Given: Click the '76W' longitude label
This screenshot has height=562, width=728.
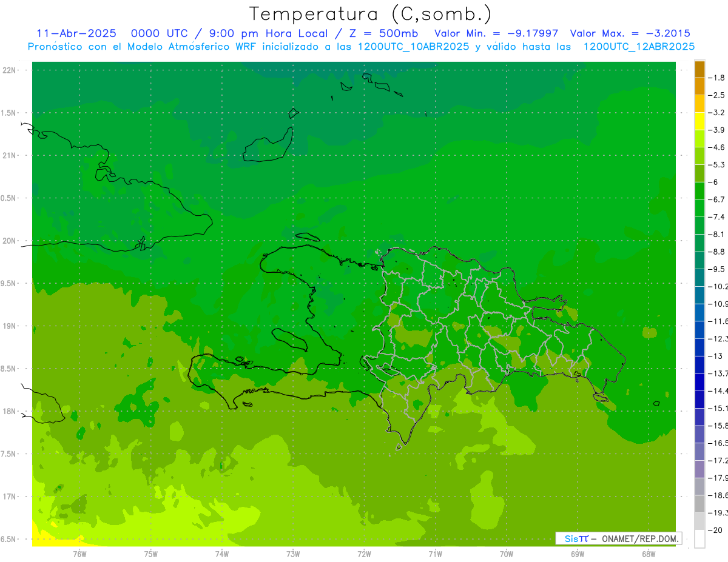Looking at the screenshot, I should (79, 554).
